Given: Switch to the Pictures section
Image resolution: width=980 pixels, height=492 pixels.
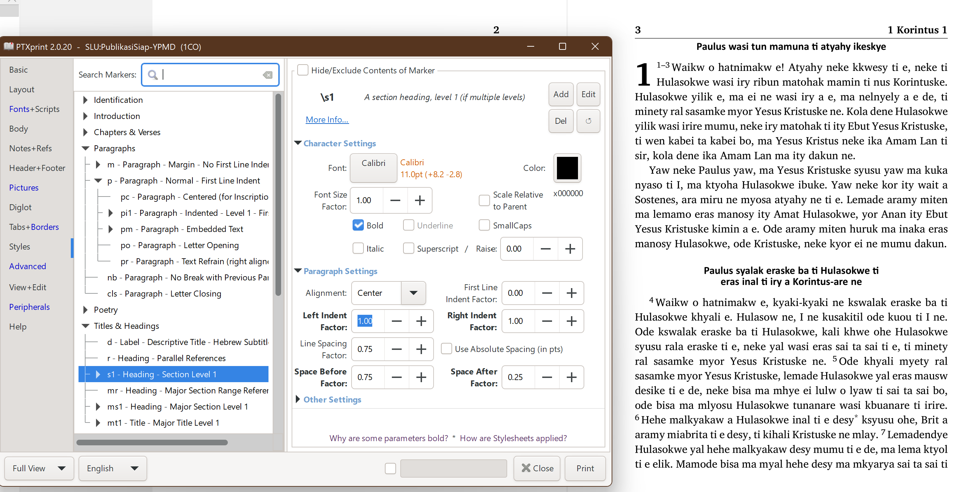Looking at the screenshot, I should tap(23, 187).
